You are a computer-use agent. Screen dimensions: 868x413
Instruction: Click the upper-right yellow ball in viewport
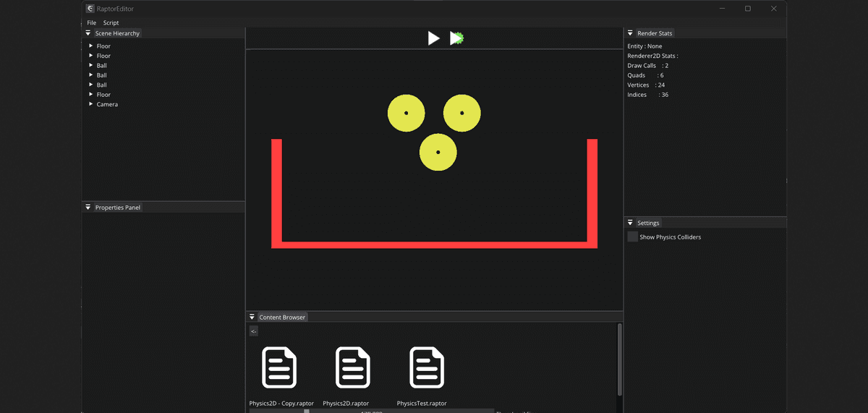(462, 113)
